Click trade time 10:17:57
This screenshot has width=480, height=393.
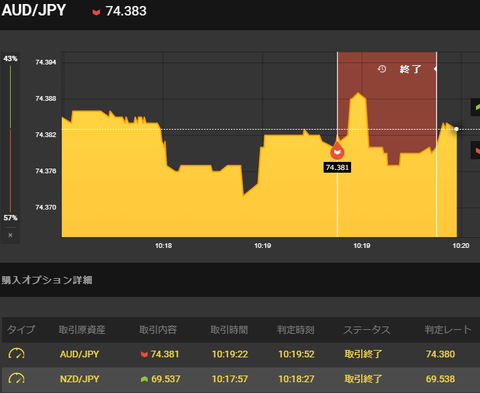pyautogui.click(x=230, y=379)
